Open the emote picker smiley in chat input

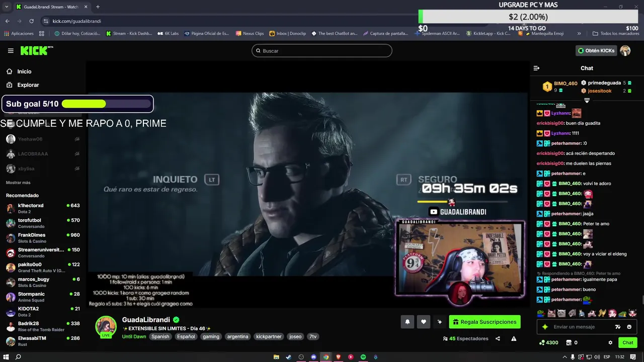[629, 327]
